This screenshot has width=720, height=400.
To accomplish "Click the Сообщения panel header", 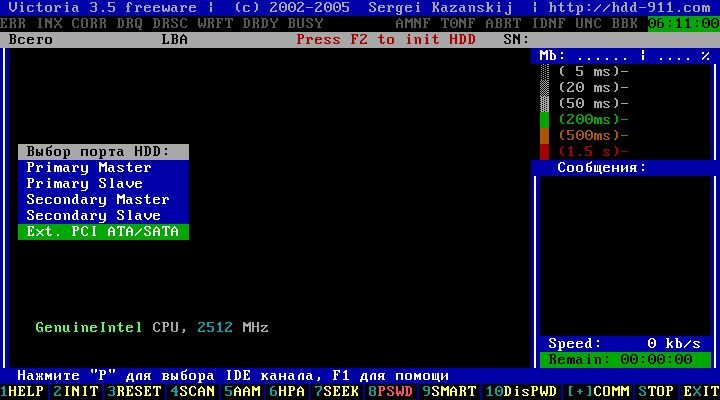I will click(602, 168).
